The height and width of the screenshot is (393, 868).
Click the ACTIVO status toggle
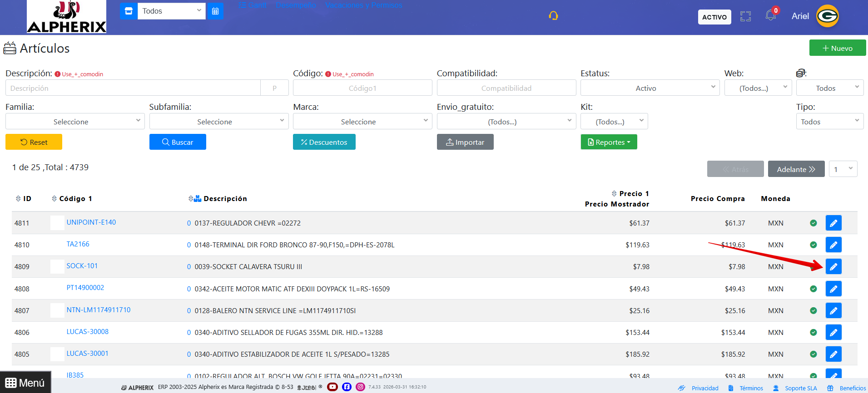pos(714,17)
